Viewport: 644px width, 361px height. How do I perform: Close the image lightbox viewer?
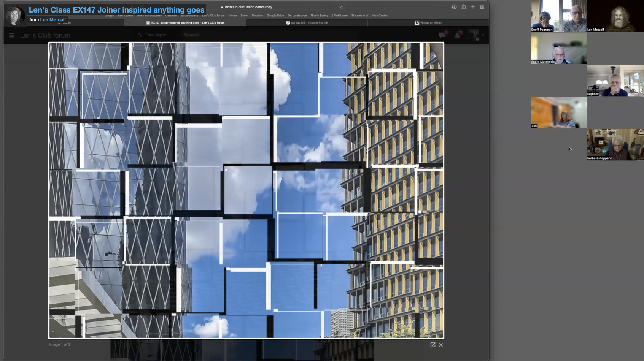point(441,345)
